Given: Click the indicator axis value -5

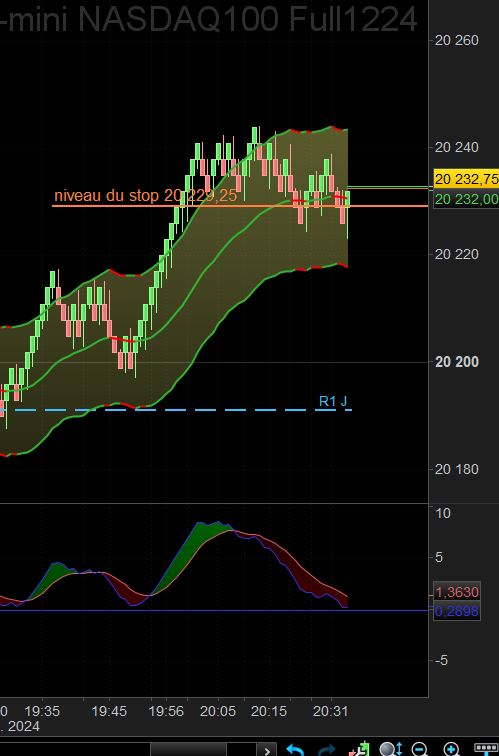Looking at the screenshot, I should click(x=441, y=660).
